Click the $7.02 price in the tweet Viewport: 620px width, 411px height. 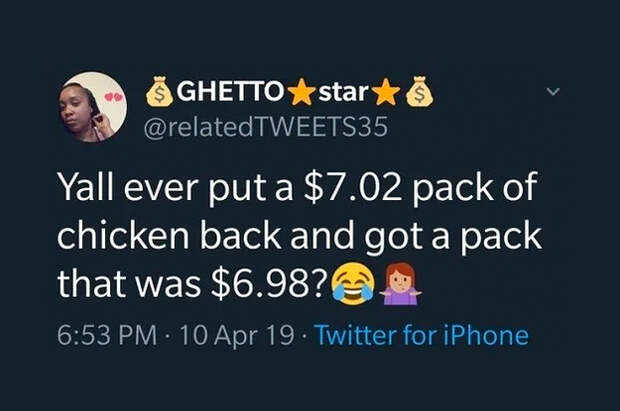coord(353,188)
